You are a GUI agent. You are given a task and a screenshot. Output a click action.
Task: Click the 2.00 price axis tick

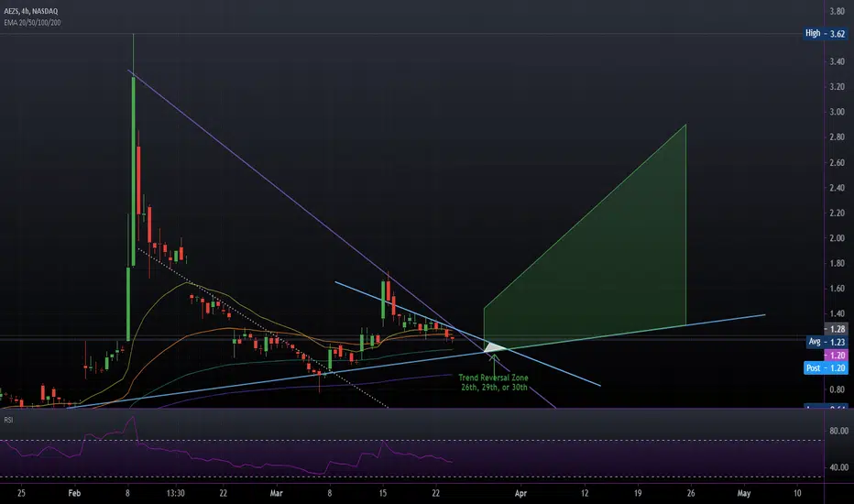[x=838, y=237]
